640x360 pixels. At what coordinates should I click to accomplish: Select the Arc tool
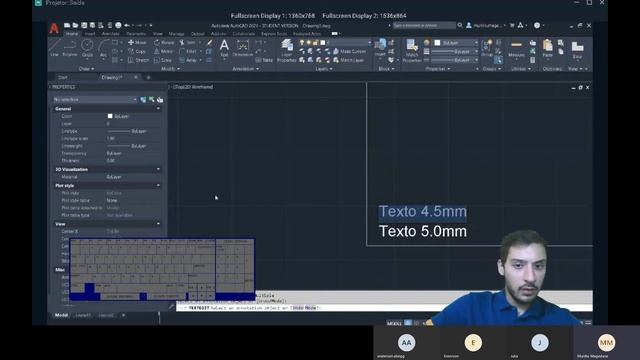[x=103, y=48]
